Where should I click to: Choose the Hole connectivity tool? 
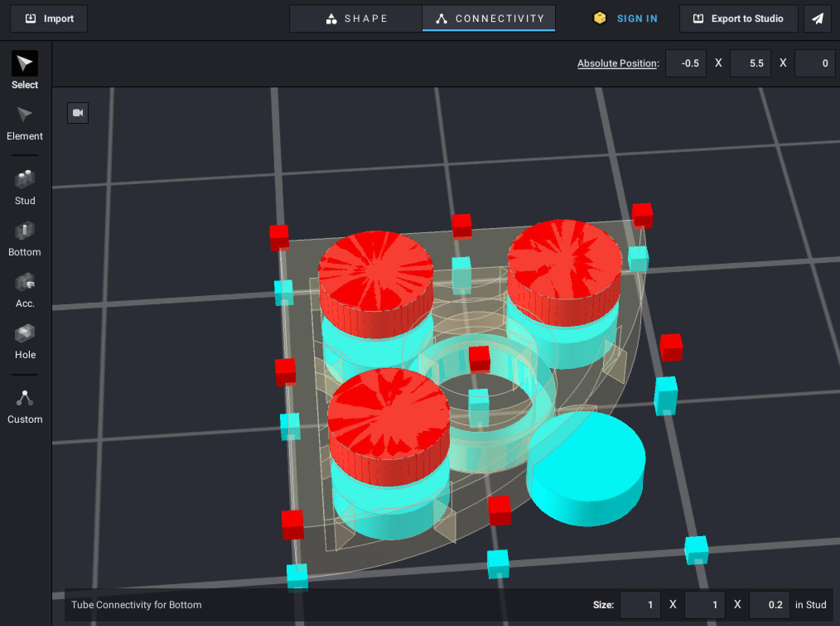(x=25, y=341)
